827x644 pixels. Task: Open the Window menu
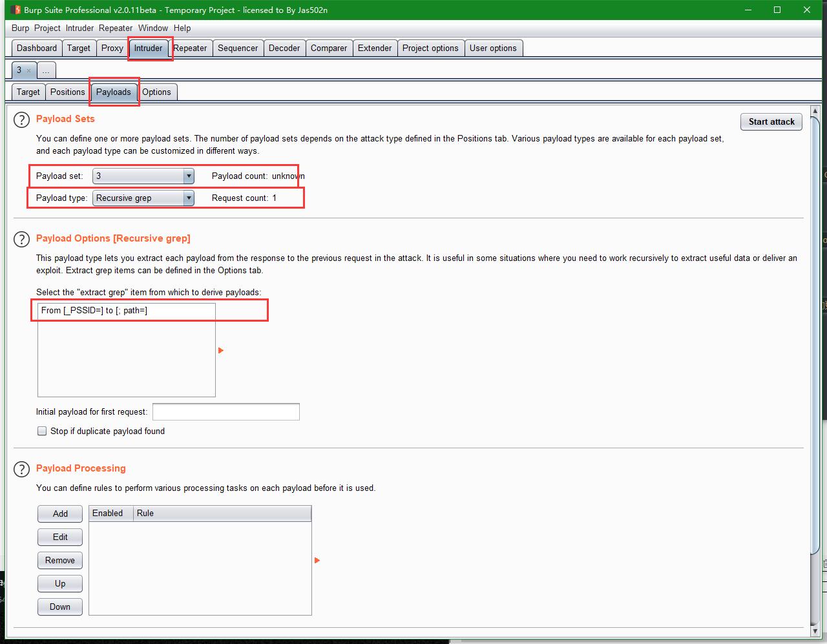(x=153, y=28)
